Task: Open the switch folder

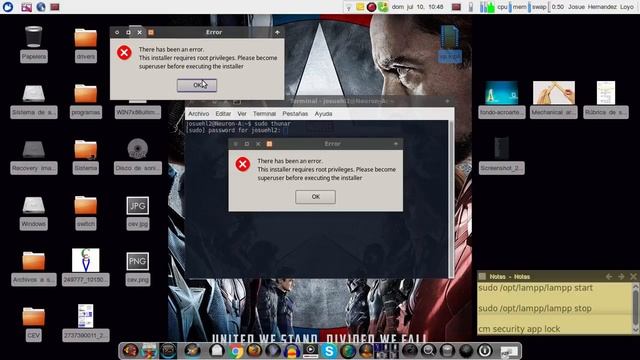Action: click(86, 205)
